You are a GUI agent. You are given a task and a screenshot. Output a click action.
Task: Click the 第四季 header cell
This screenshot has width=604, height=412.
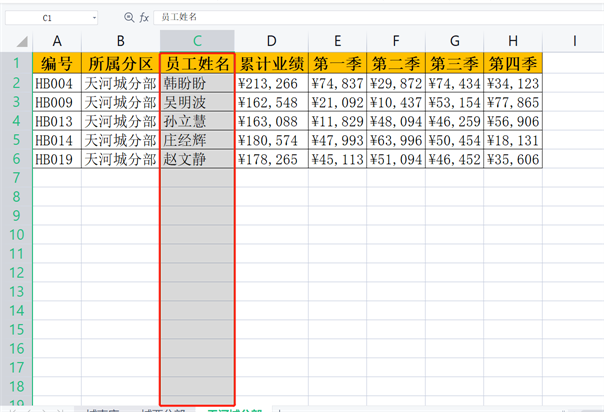514,64
